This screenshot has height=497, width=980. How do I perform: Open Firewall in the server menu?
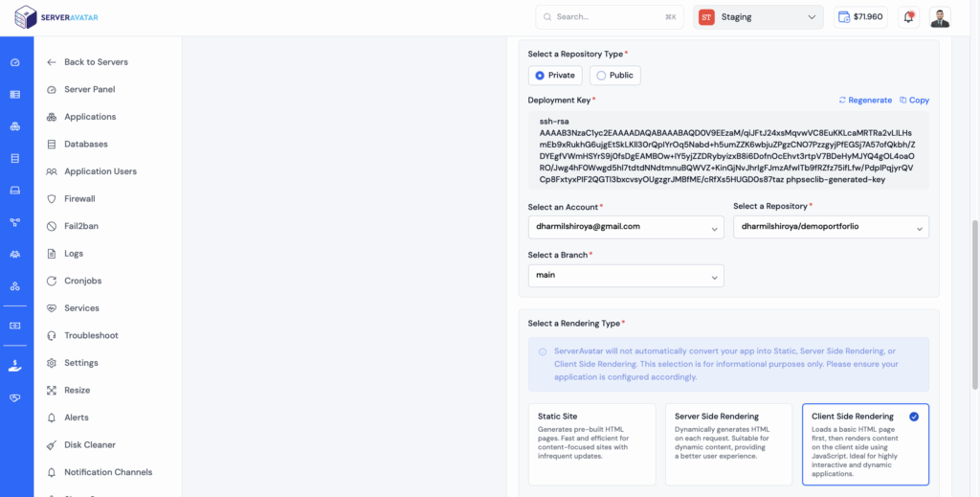click(x=79, y=199)
